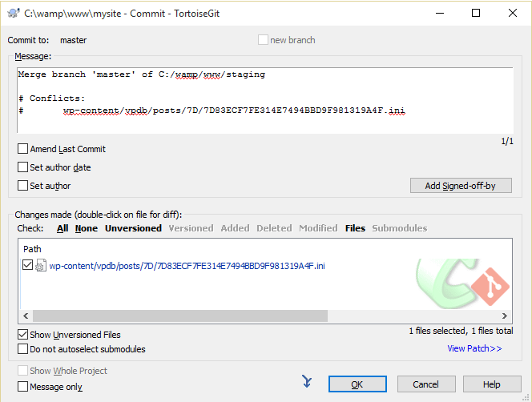Click the Cancel button
Viewport: 532px width, 402px height.
coord(426,384)
